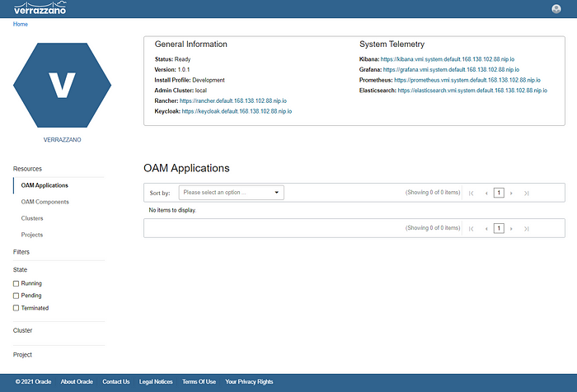Open the Keycloak URL link

[237, 111]
